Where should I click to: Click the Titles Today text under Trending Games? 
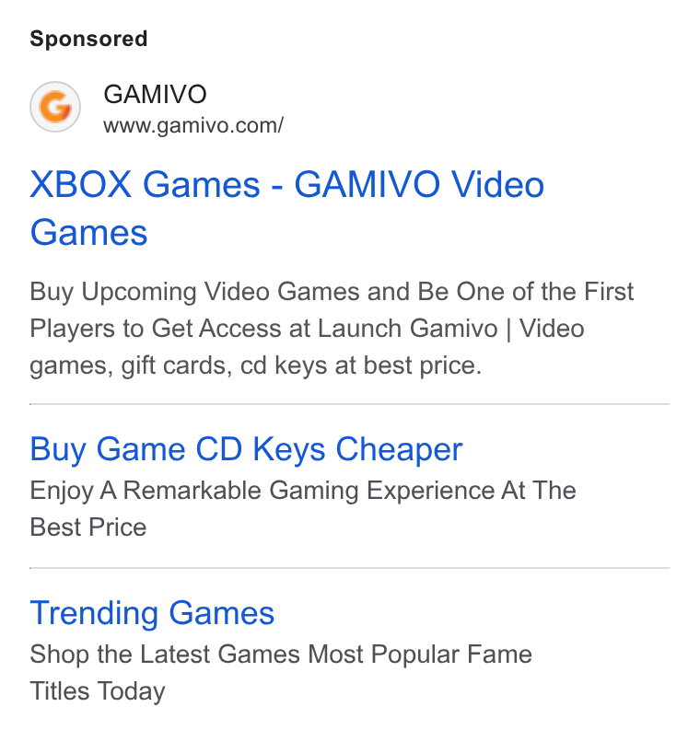click(98, 691)
